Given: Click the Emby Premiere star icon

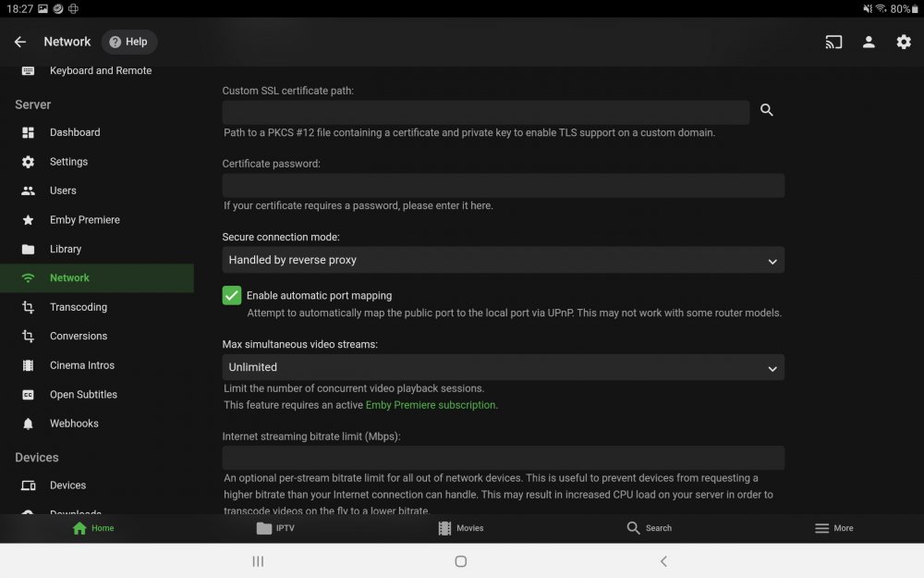Looking at the screenshot, I should (28, 220).
